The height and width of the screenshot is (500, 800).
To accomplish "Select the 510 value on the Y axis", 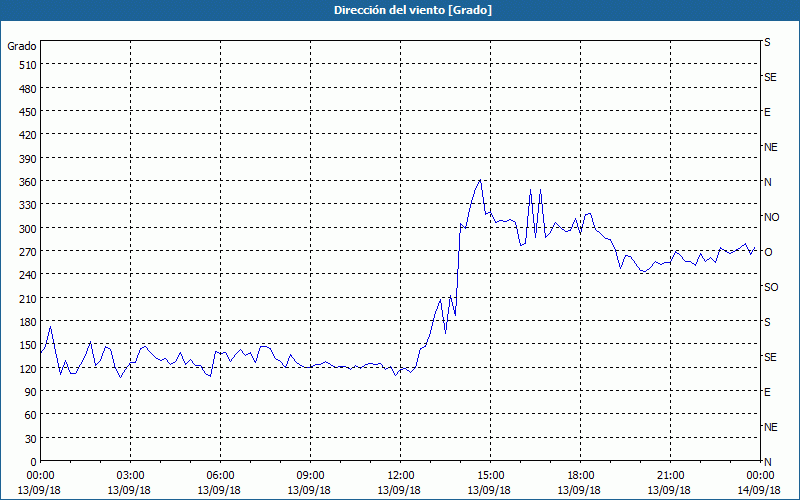I will pyautogui.click(x=28, y=65).
